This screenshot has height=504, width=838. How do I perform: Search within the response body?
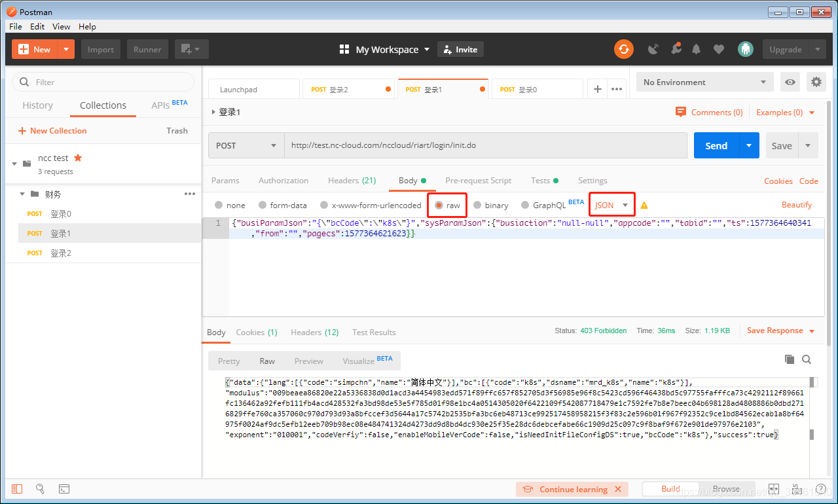[807, 359]
